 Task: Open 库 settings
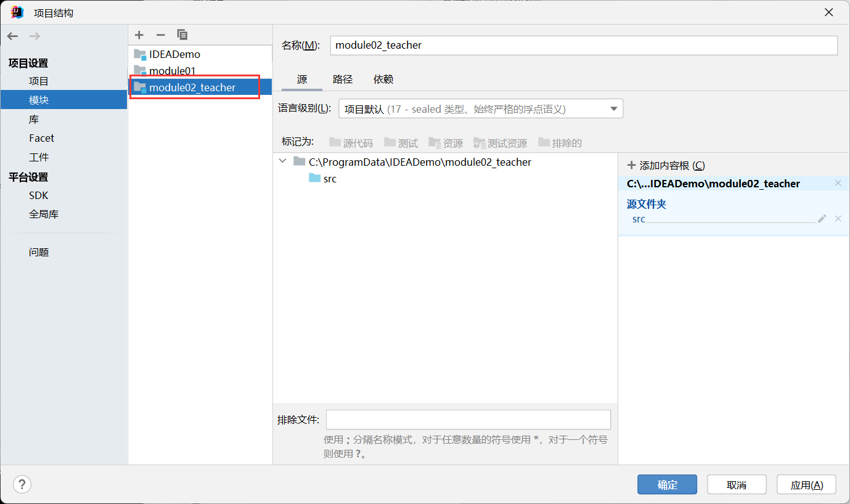pos(34,120)
